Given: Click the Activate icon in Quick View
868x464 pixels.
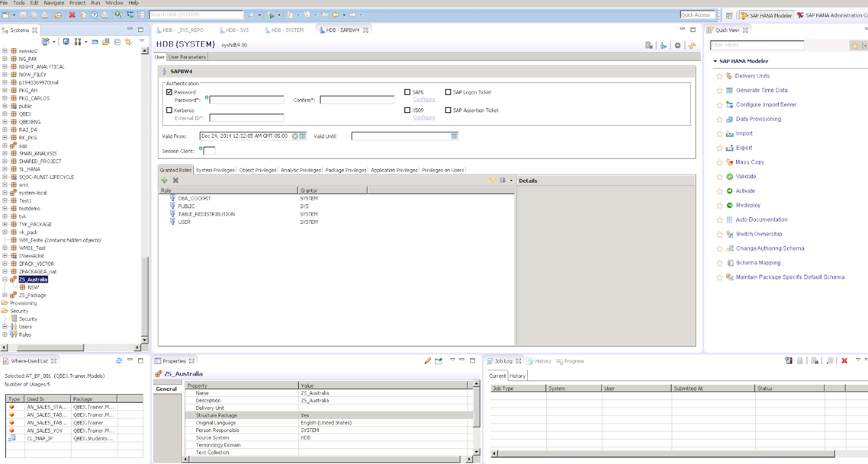Looking at the screenshot, I should coord(730,191).
